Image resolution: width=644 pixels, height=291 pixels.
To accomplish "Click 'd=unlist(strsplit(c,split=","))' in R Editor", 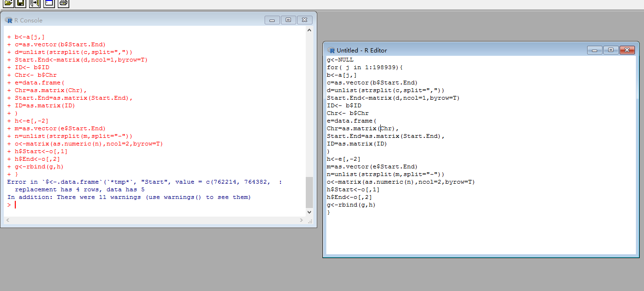I will (x=386, y=90).
